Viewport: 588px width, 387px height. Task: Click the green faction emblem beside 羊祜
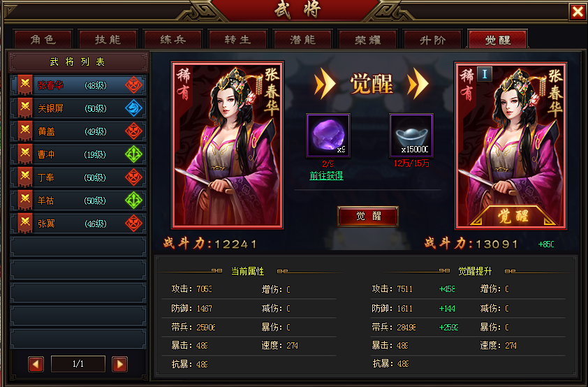(133, 200)
